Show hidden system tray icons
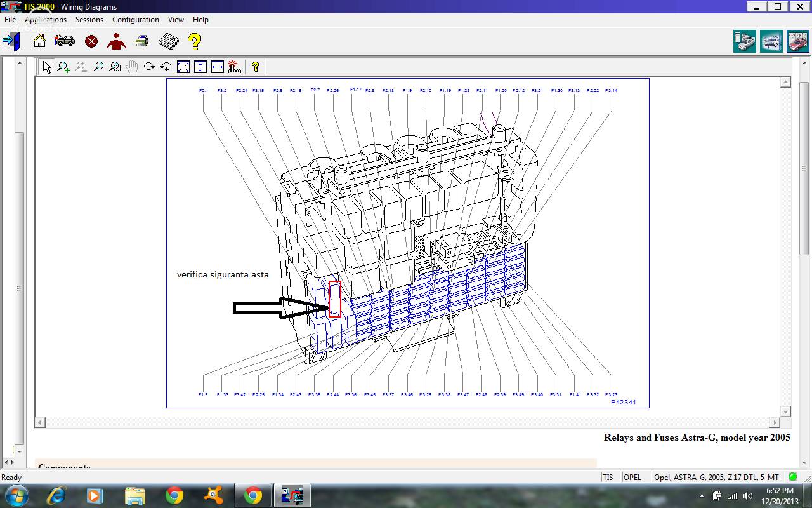 tap(702, 496)
